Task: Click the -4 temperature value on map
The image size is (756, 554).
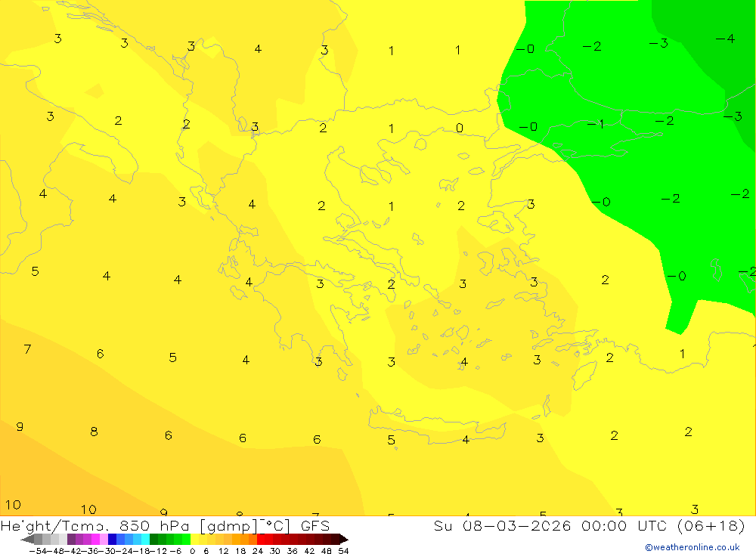Action: [x=725, y=39]
